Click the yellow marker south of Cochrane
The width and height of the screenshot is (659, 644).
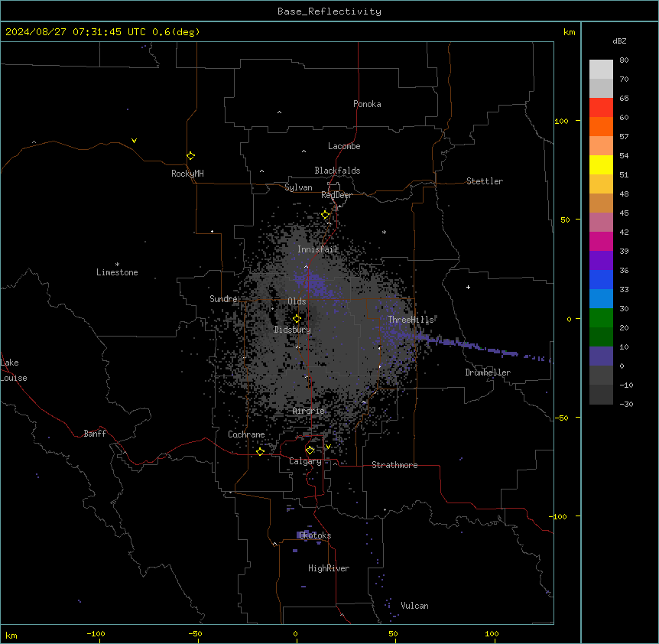(x=260, y=451)
